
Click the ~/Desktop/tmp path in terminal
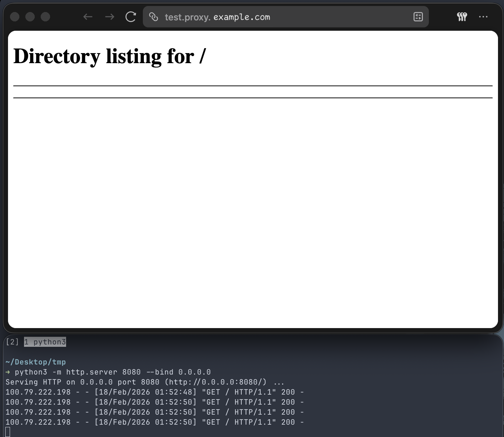(x=36, y=362)
